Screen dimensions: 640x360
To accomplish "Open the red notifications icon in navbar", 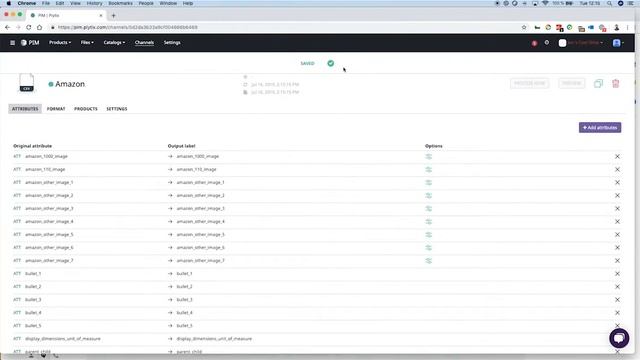I will point(534,43).
